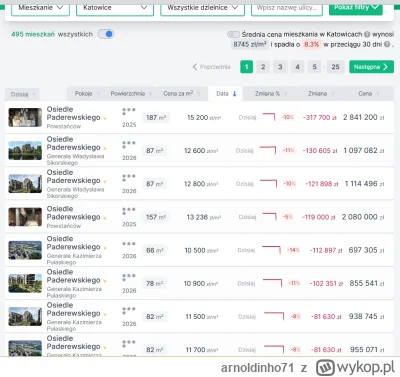This screenshot has height=377, width=400.
Task: Click price trend chart in 938 745 zł row
Action: pyautogui.click(x=274, y=316)
